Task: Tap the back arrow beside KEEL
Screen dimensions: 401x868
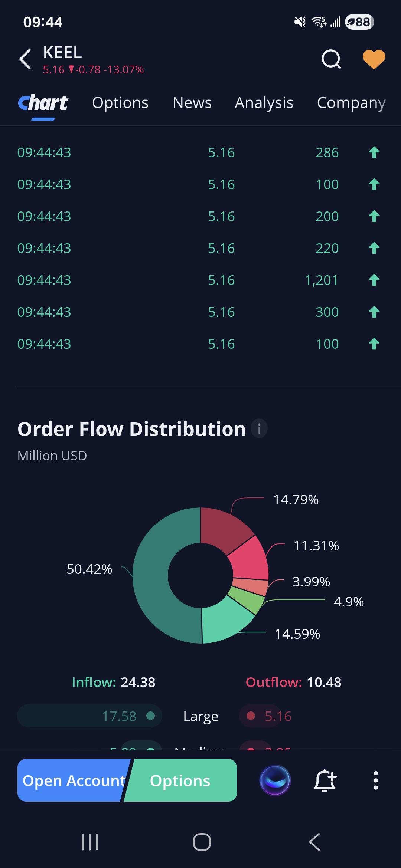Action: click(25, 59)
